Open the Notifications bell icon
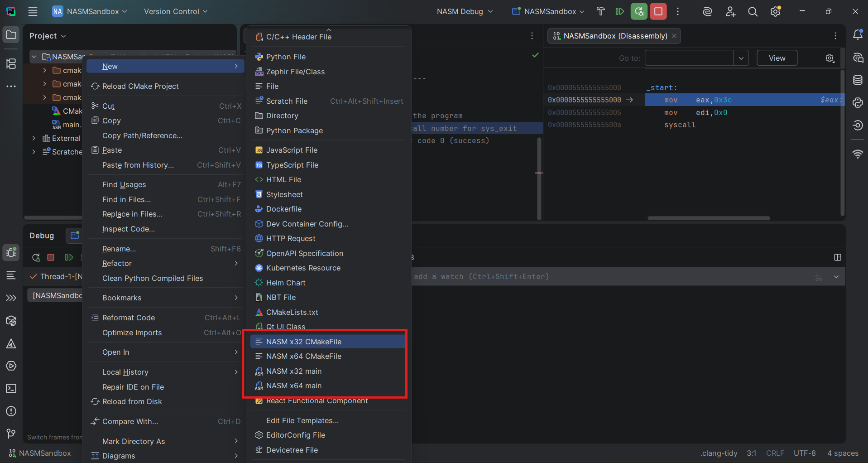This screenshot has height=463, width=868. coord(858,34)
